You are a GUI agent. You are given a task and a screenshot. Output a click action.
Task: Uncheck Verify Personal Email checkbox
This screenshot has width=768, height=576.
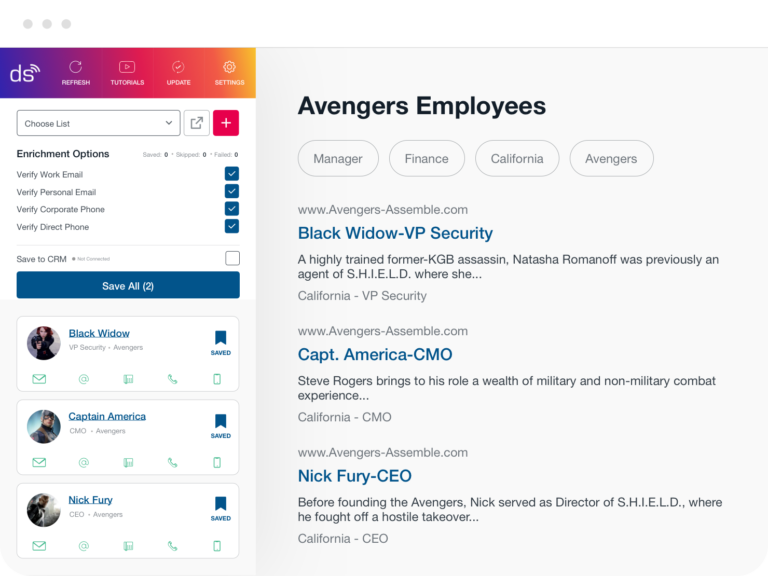tap(232, 191)
